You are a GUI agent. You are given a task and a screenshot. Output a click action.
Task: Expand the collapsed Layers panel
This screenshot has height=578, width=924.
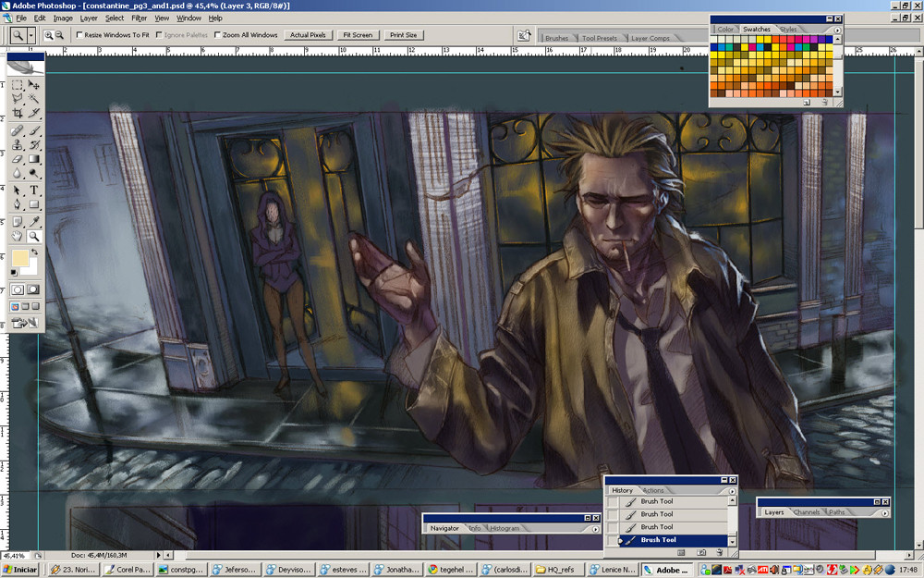[x=876, y=502]
